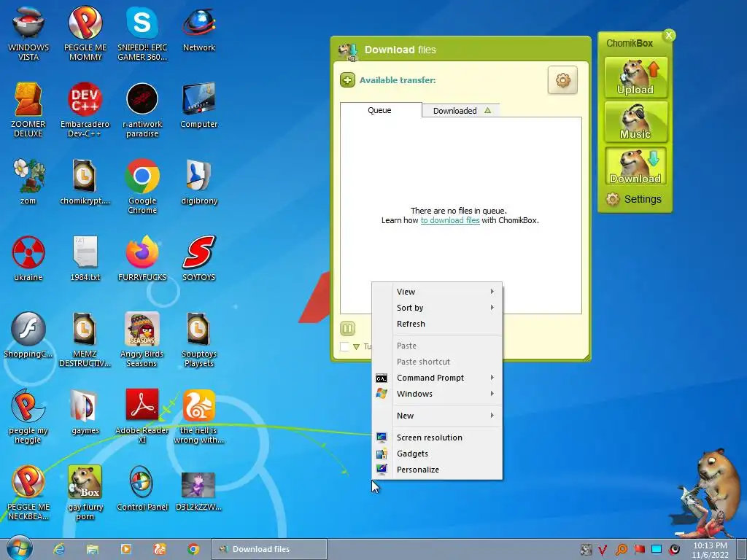
Task: Launch Internet Explorer from taskbar
Action: coord(59,549)
